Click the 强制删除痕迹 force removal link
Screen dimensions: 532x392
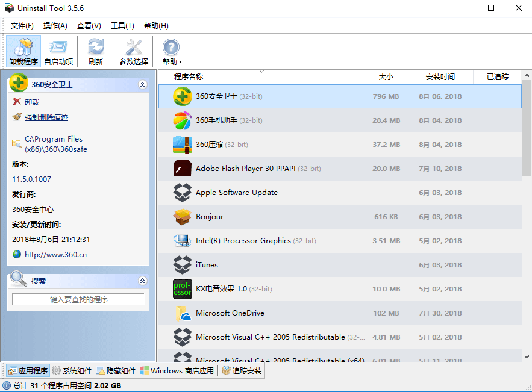tap(46, 117)
